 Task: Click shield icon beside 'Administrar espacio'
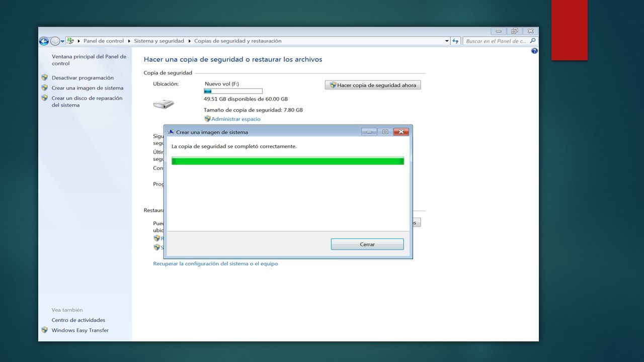[207, 119]
